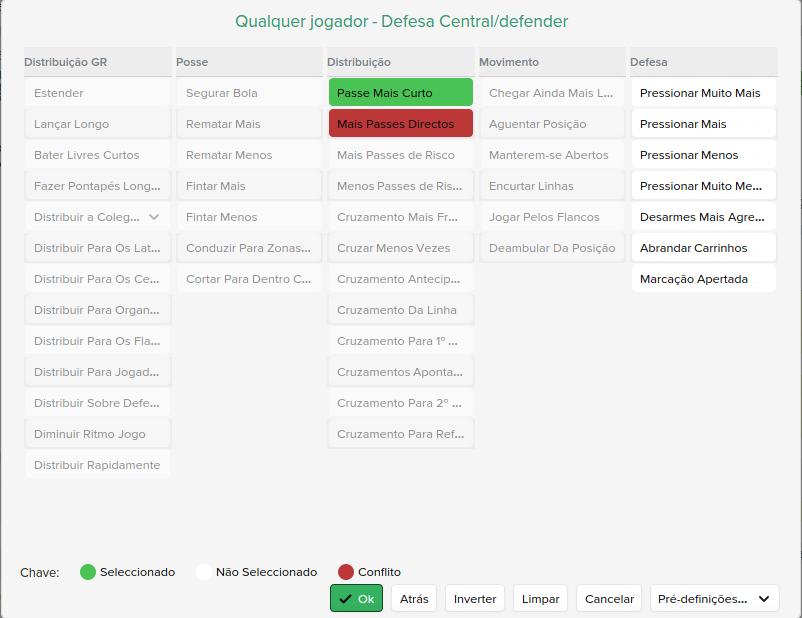
Task: Select Chegar Ainda Mais L... instruction
Action: click(552, 93)
